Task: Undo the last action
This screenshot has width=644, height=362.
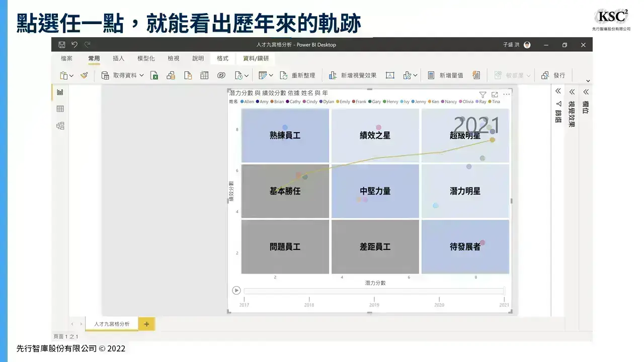Action: pyautogui.click(x=74, y=45)
